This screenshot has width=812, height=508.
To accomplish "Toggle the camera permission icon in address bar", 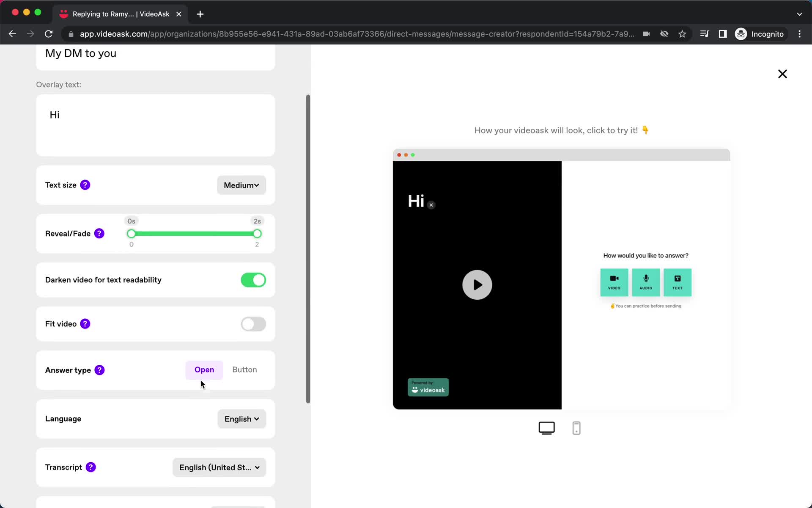I will pyautogui.click(x=646, y=34).
